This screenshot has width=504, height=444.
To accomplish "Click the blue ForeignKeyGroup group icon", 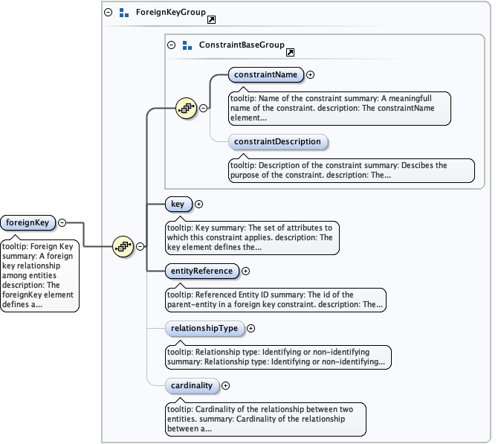I will tap(124, 13).
